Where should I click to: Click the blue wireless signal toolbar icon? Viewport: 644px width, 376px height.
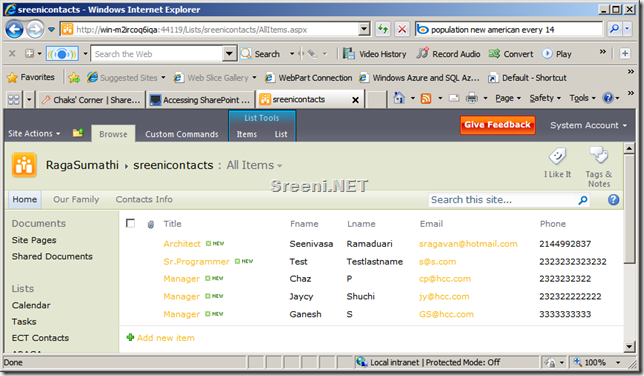click(62, 54)
